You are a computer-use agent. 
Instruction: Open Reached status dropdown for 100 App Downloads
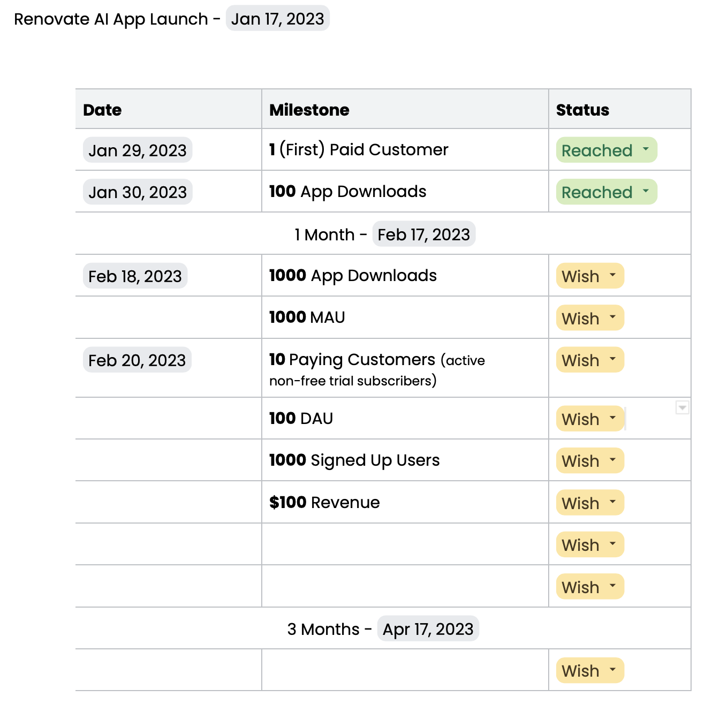[x=606, y=192]
